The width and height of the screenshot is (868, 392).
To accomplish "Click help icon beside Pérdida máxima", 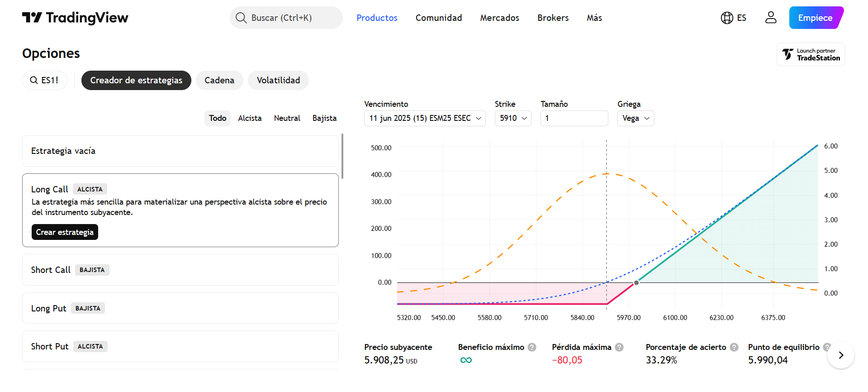I will (619, 347).
